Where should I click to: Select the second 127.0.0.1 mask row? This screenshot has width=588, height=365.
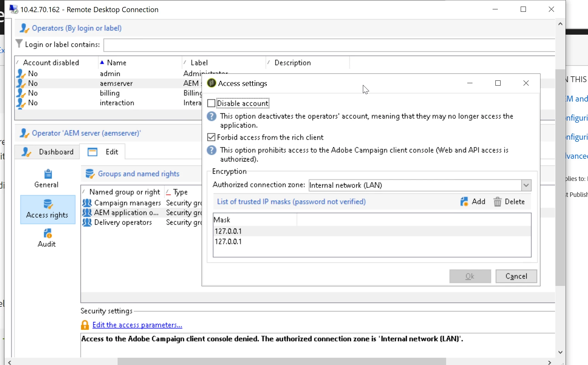(x=372, y=242)
